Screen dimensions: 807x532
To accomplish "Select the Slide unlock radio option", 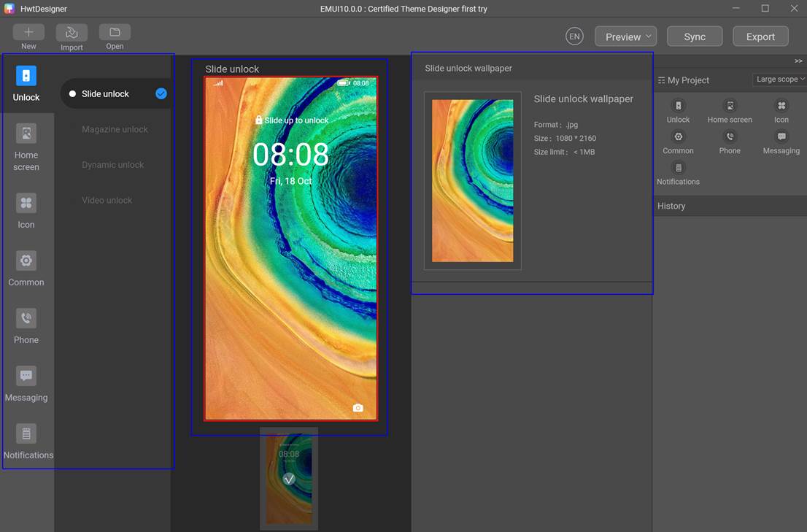I will [x=73, y=94].
